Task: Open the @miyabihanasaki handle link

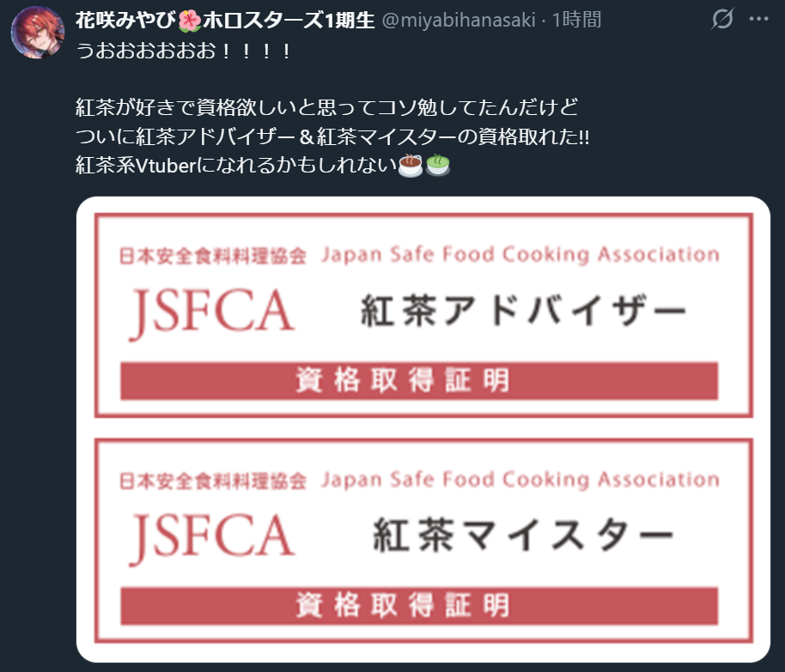Action: [459, 20]
